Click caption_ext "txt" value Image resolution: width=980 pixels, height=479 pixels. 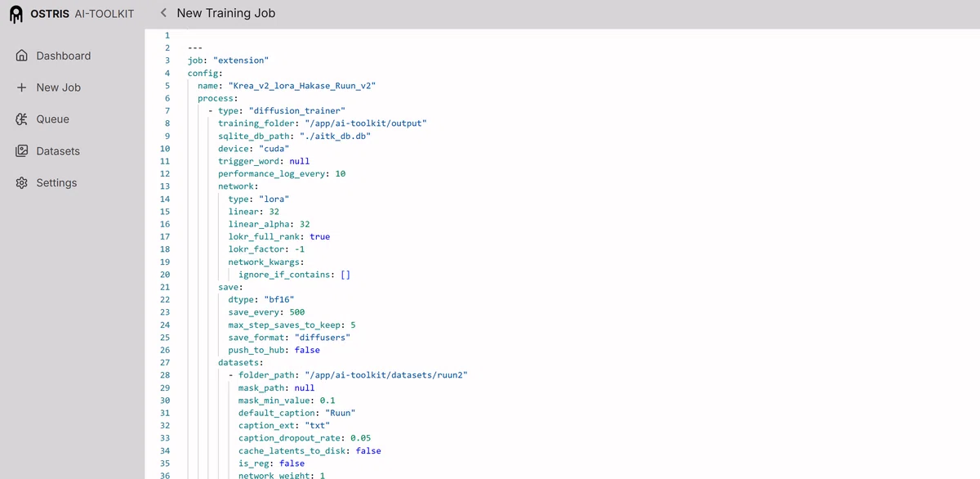click(318, 426)
